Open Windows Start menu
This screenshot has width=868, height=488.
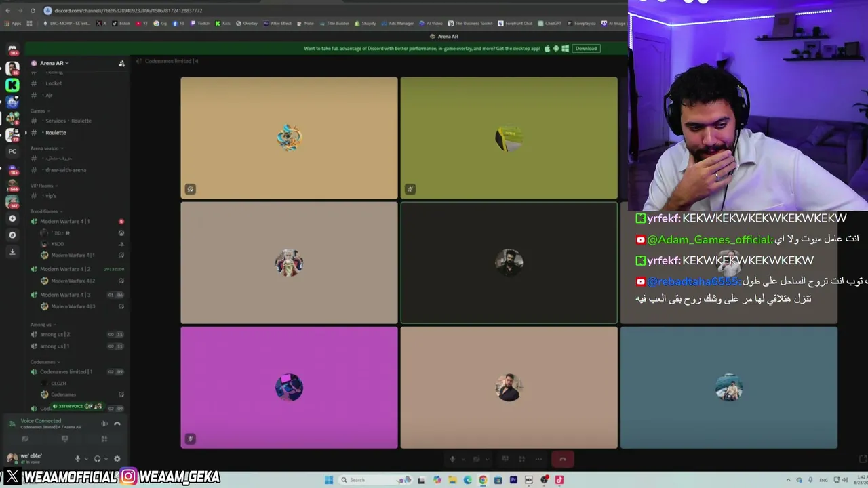(x=329, y=480)
